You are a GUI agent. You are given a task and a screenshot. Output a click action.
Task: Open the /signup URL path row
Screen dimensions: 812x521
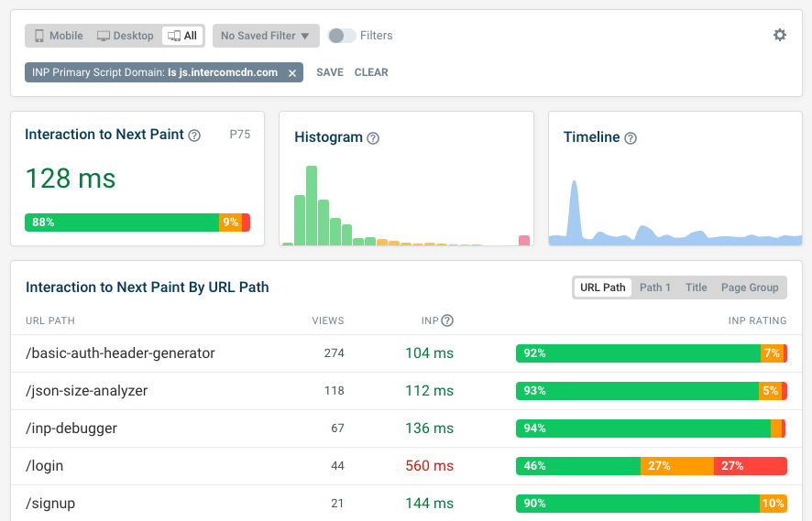(x=406, y=504)
